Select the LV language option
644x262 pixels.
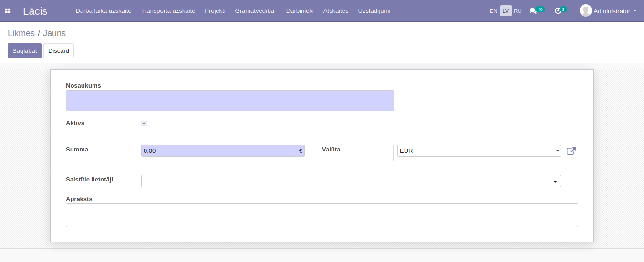pos(506,11)
